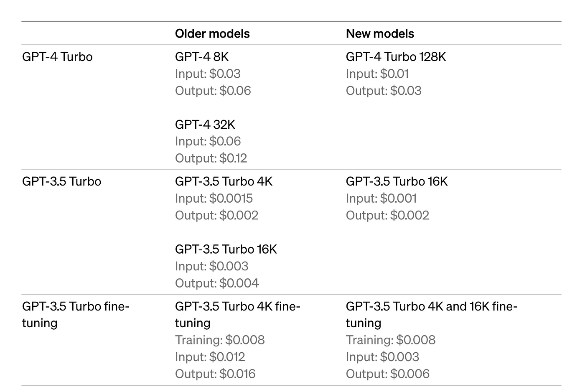Click the New models column header
The width and height of the screenshot is (585, 392).
coord(380,34)
